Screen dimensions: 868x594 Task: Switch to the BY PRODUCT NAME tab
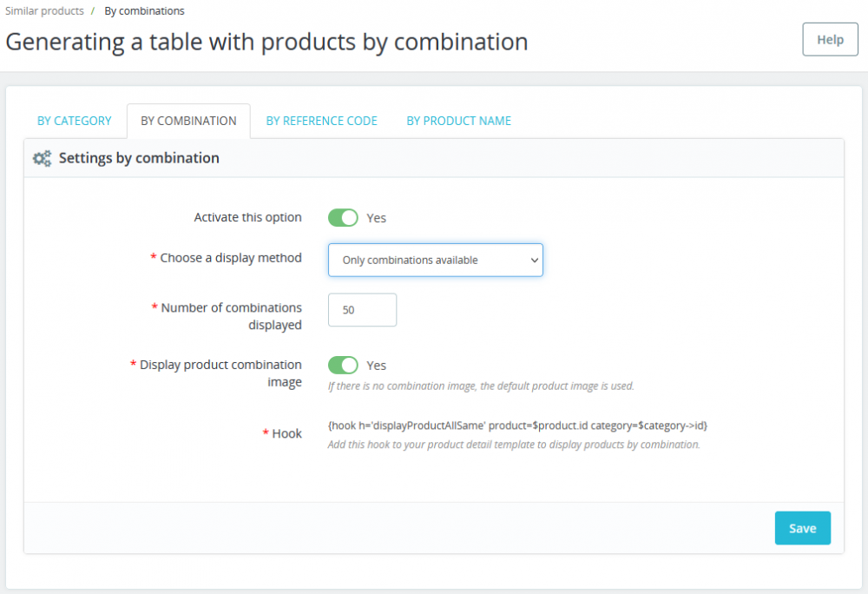[458, 121]
